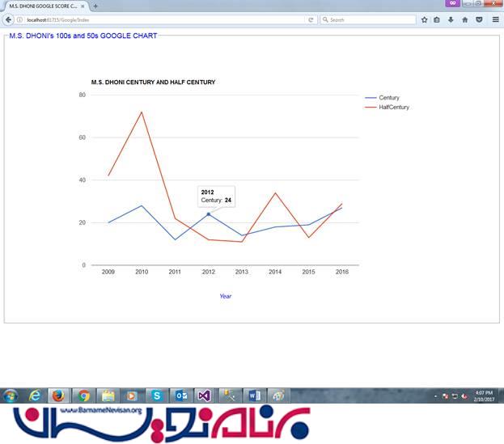This screenshot has height=444, width=504.
Task: Click the volume speaker tray icon
Action: click(464, 396)
